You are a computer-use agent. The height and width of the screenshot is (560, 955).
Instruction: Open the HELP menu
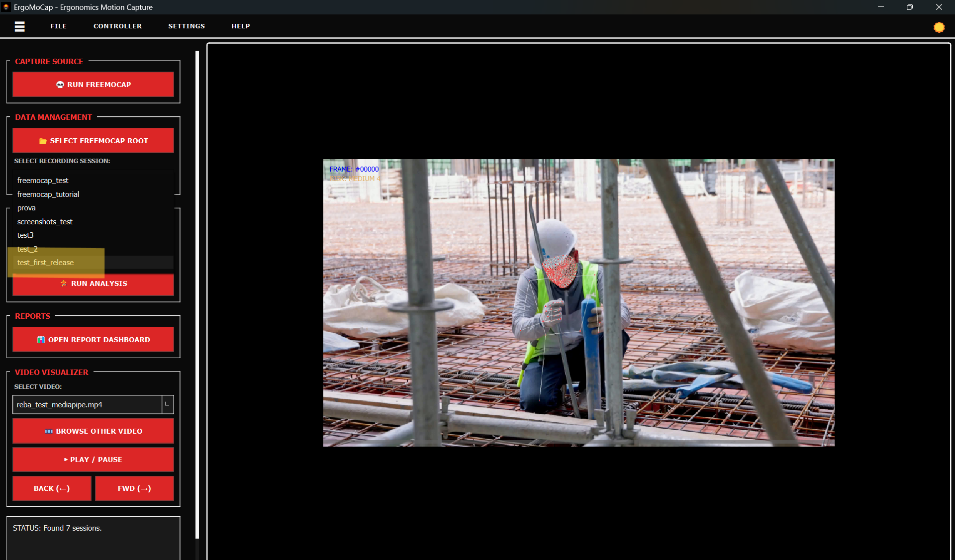pyautogui.click(x=241, y=26)
